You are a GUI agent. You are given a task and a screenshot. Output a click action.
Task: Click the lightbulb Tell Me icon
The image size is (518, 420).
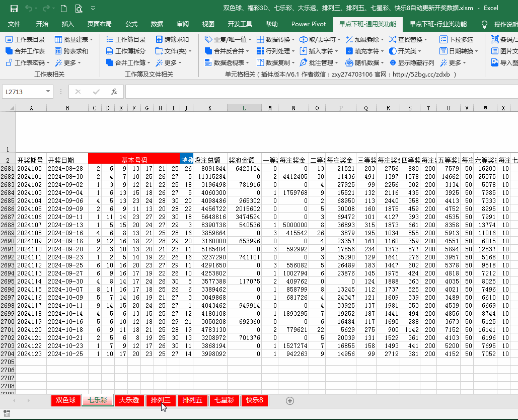tap(484, 25)
